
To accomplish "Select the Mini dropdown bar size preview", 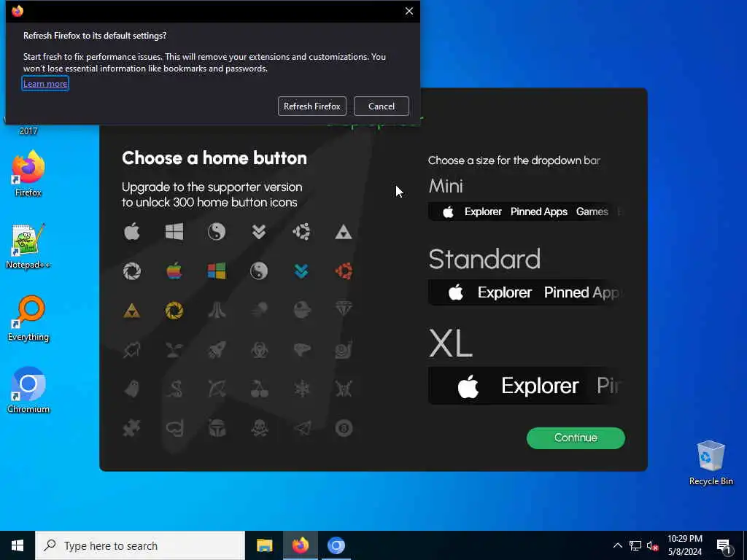I will [x=525, y=212].
